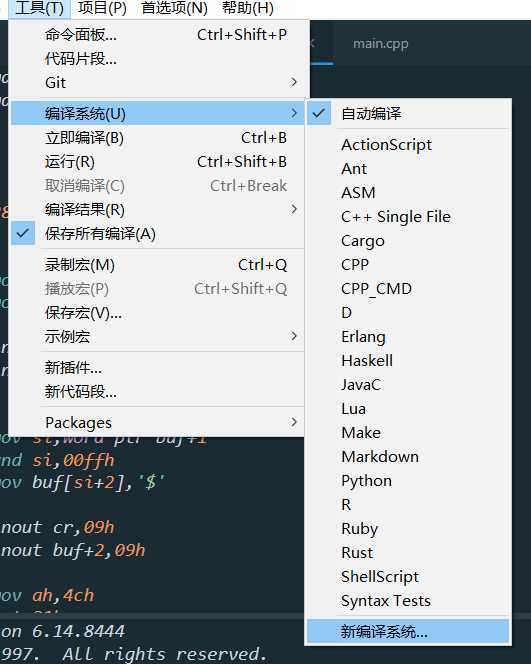Open the 工具(T) menu
The height and width of the screenshot is (664, 531).
pos(39,8)
